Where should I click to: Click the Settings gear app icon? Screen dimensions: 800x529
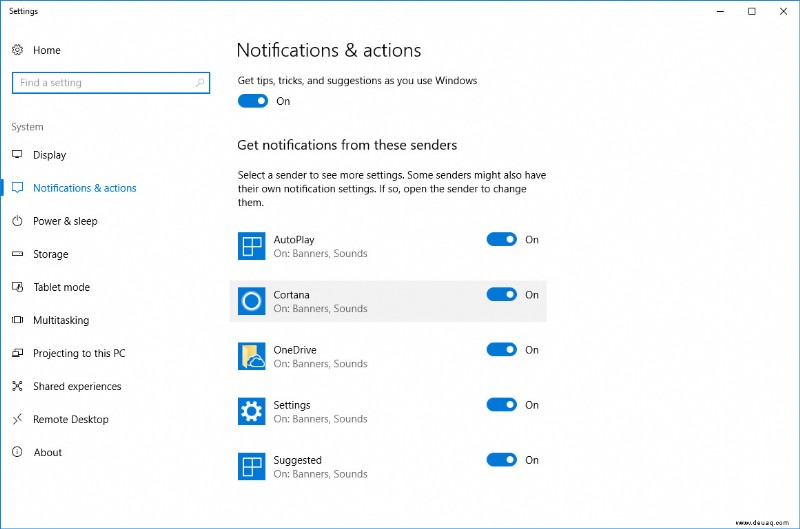click(252, 411)
